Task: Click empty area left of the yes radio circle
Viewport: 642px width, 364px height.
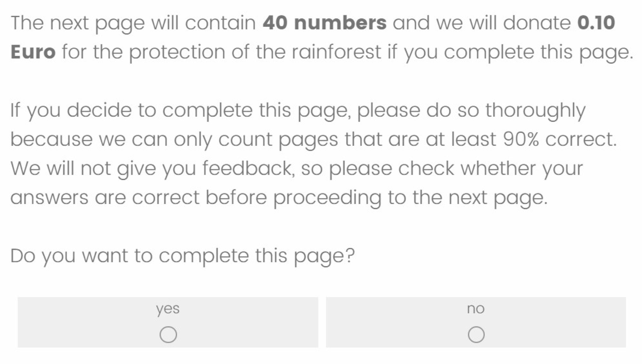Action: (88, 335)
